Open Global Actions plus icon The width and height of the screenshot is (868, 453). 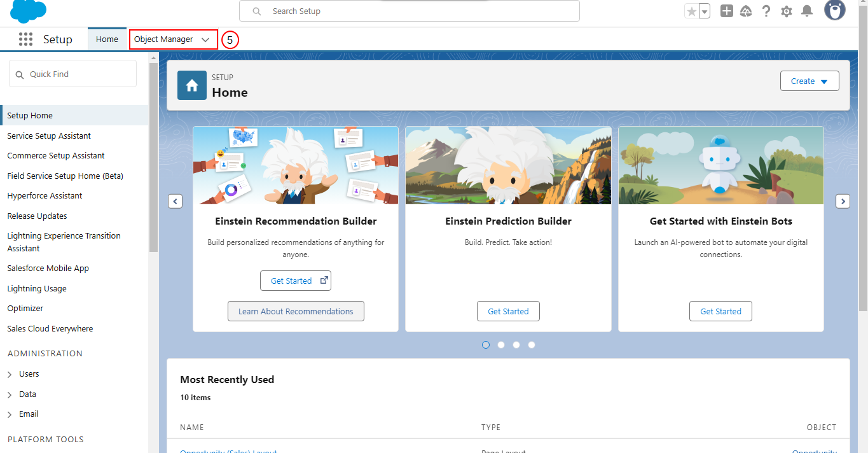pos(727,11)
